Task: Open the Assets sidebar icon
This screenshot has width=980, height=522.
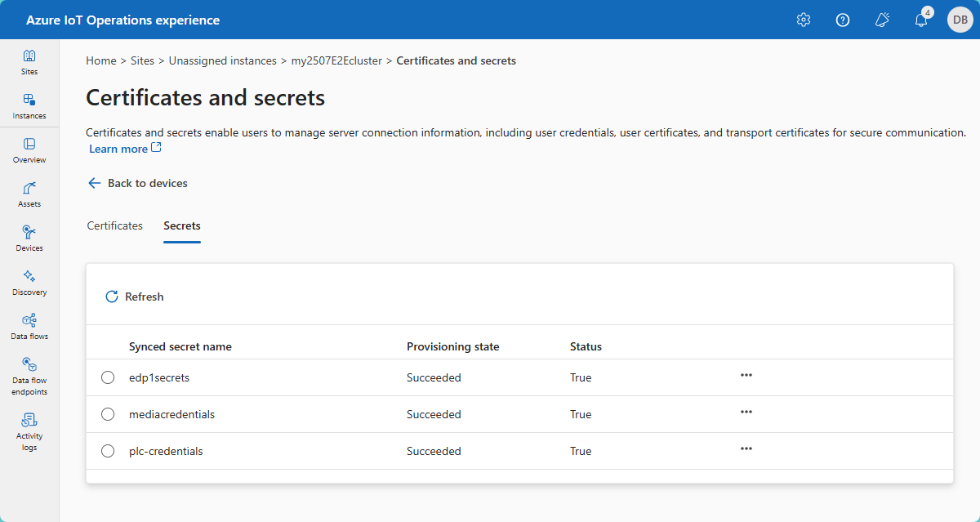Action: pos(29,194)
